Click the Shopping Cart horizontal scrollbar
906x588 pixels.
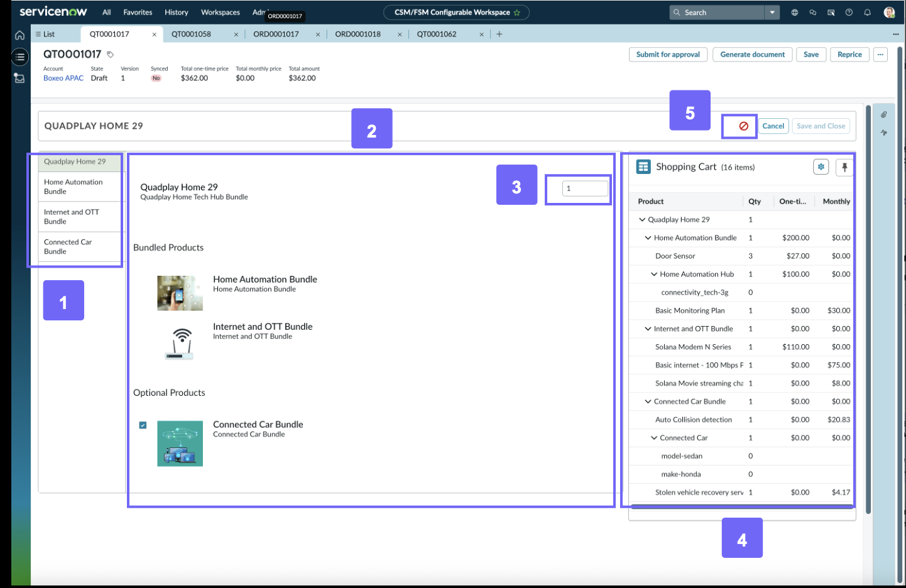coord(742,506)
